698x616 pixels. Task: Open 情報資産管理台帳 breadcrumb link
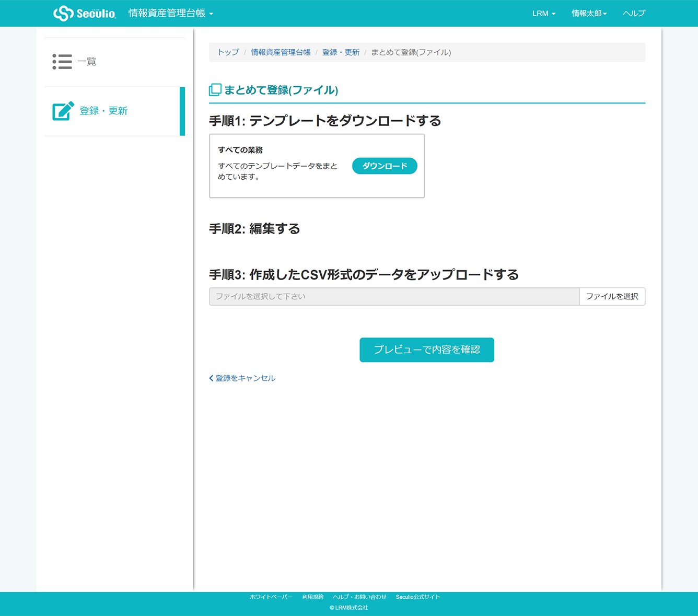280,52
